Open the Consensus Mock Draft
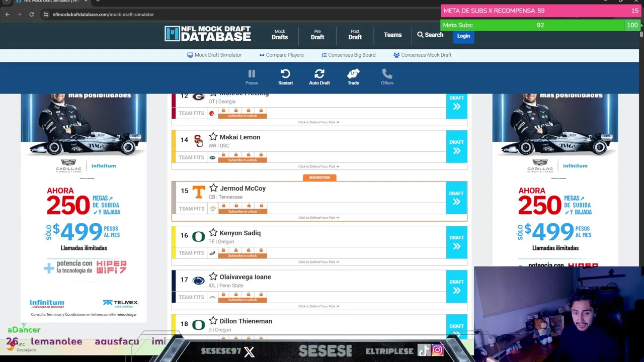The image size is (644, 362). [x=423, y=55]
